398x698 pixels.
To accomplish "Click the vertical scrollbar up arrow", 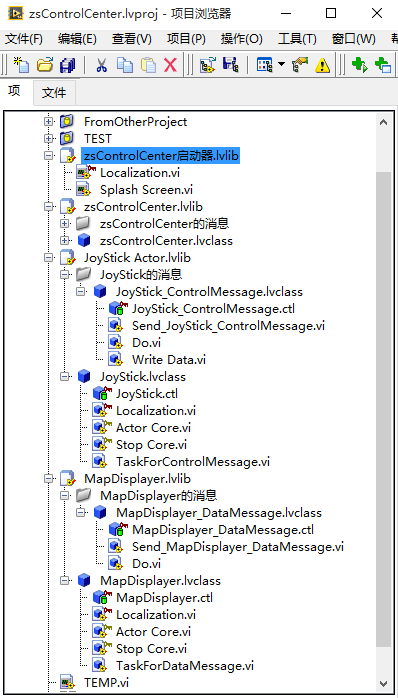I will coord(383,122).
